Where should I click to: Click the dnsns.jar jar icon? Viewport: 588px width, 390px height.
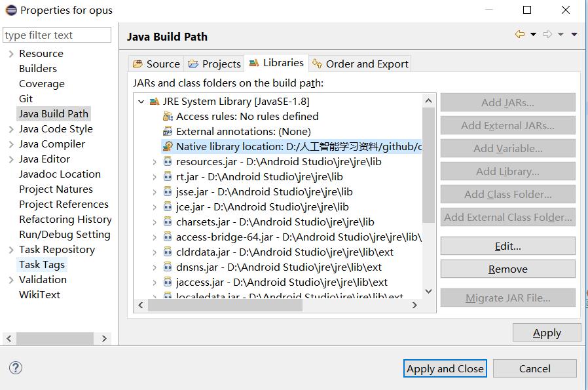168,267
